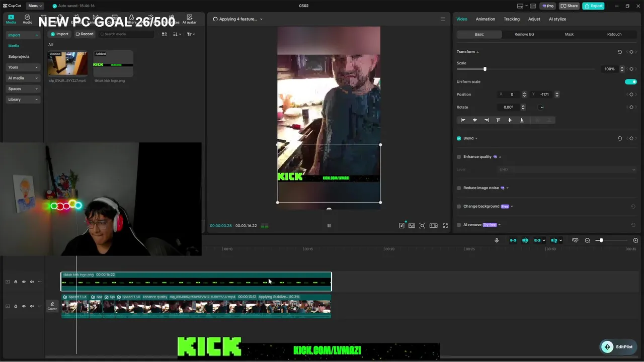Open the Audio tab in top toolbar
This screenshot has height=362, width=644.
(27, 19)
